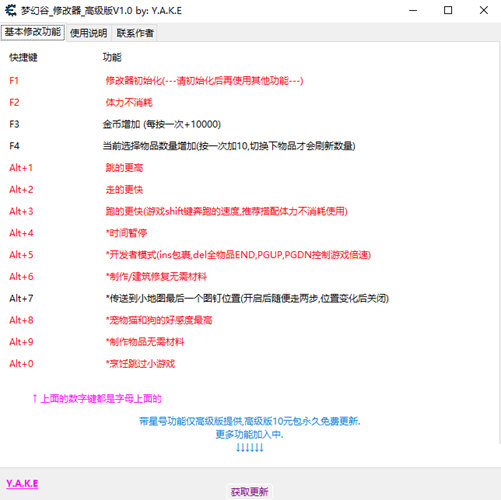Click the *烹饪跳过小游戏 text

coord(140,364)
